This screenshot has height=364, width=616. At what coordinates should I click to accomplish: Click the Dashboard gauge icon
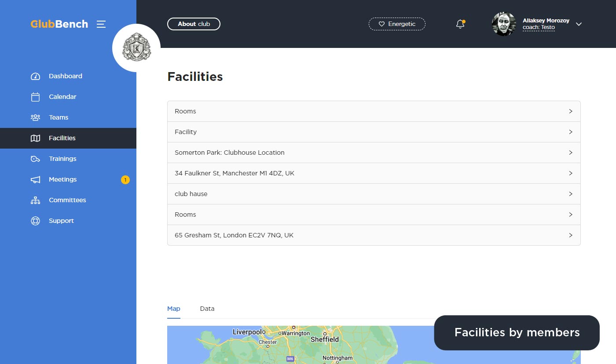tap(35, 76)
